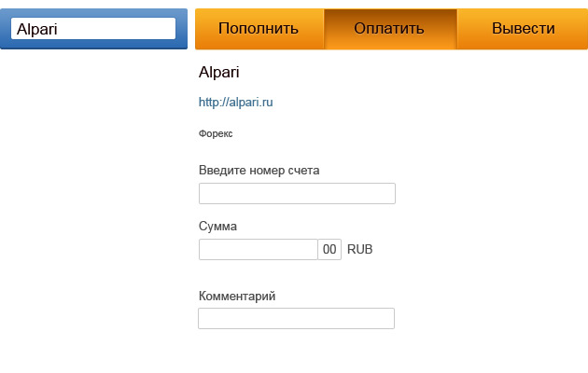Switch to the Пополнить tab
This screenshot has height=373, width=588.
tap(259, 29)
